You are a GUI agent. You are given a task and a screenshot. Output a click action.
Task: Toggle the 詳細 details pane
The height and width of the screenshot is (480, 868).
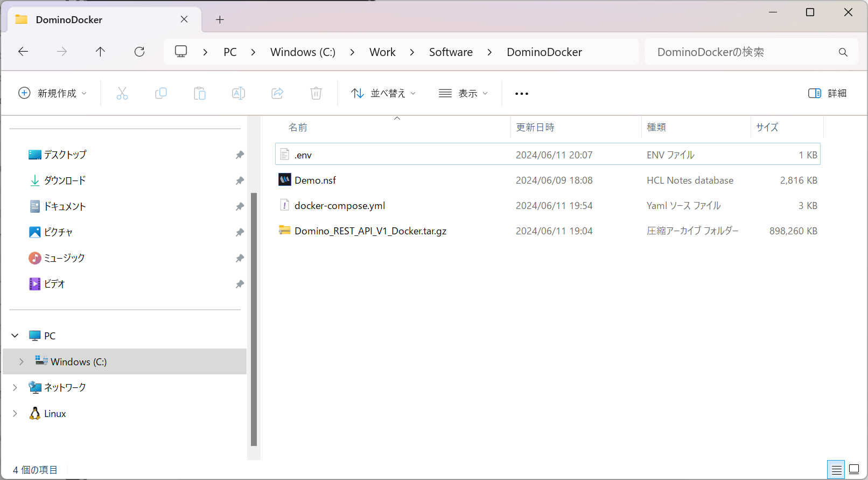click(828, 93)
